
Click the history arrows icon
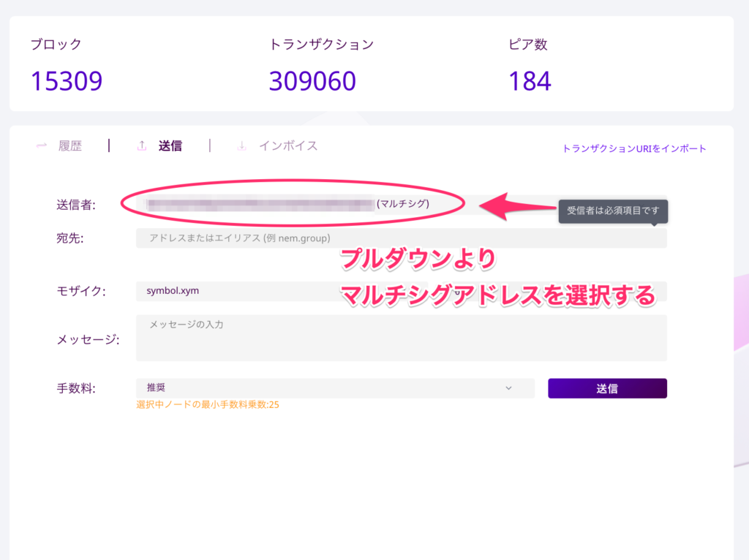(x=42, y=145)
